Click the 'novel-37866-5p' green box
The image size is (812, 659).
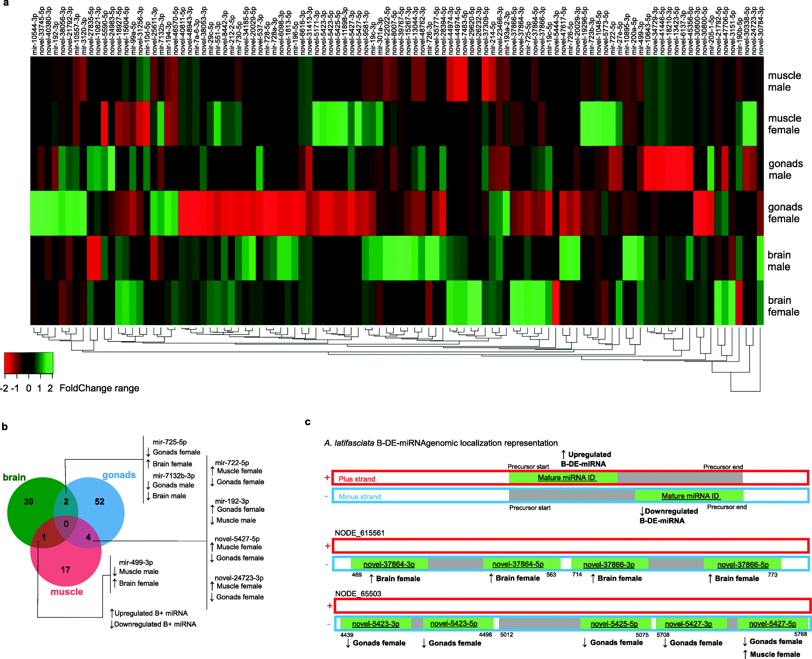pyautogui.click(x=742, y=564)
